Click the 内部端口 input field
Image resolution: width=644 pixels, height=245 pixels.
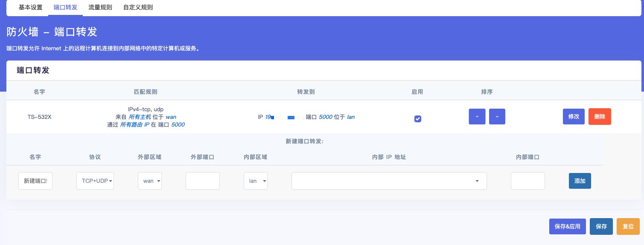[527, 181]
